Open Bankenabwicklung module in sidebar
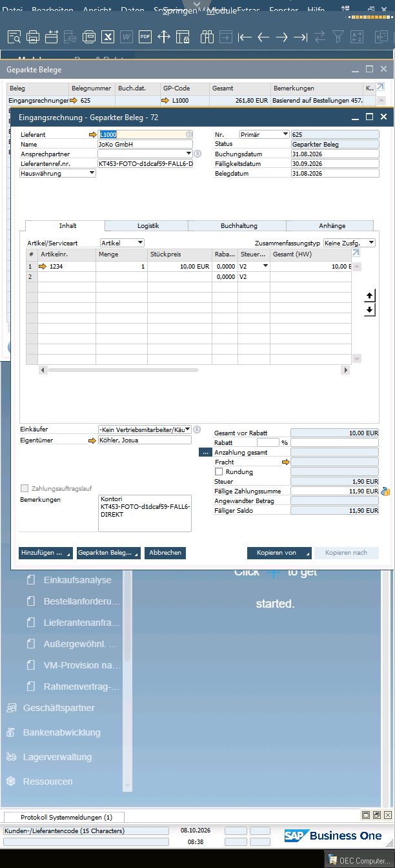This screenshot has height=868, width=395. [x=62, y=732]
